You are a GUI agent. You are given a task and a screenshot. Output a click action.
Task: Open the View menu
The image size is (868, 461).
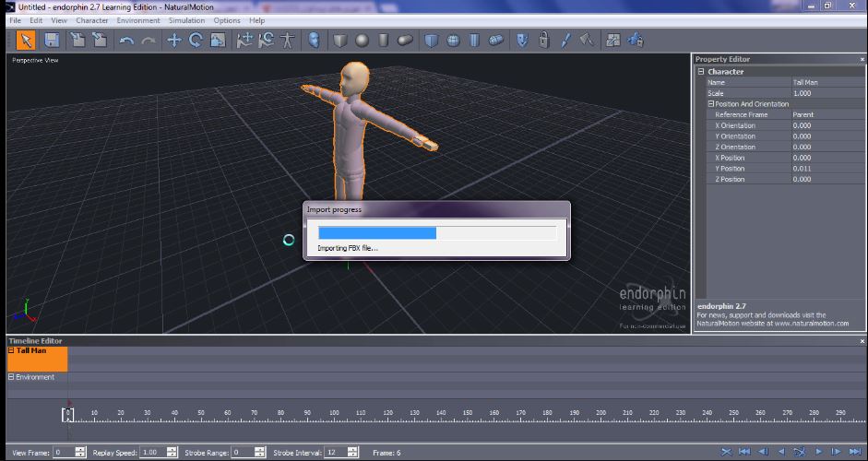59,20
